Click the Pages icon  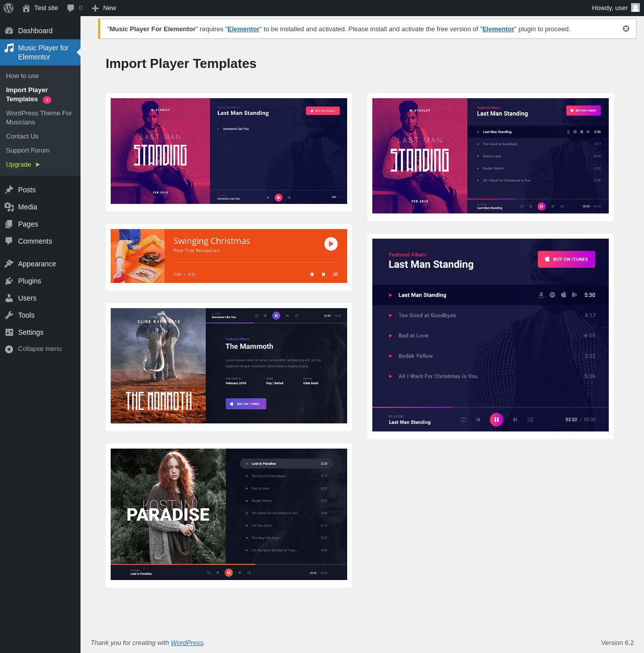tap(9, 224)
